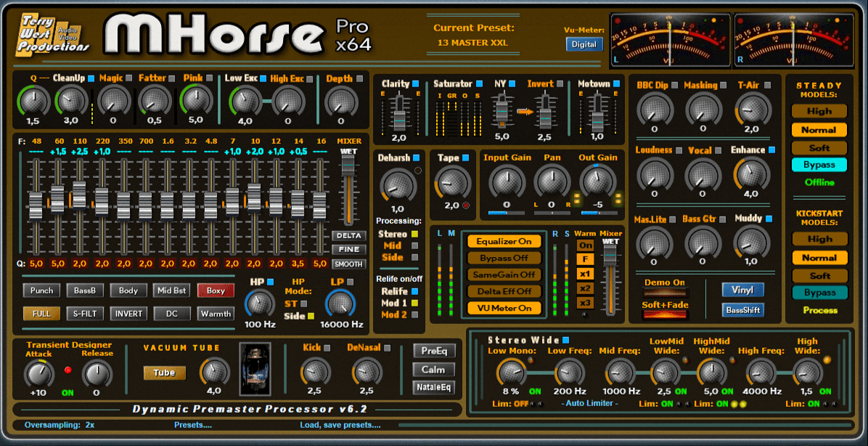
Task: Open the Presets.... menu
Action: (192, 426)
